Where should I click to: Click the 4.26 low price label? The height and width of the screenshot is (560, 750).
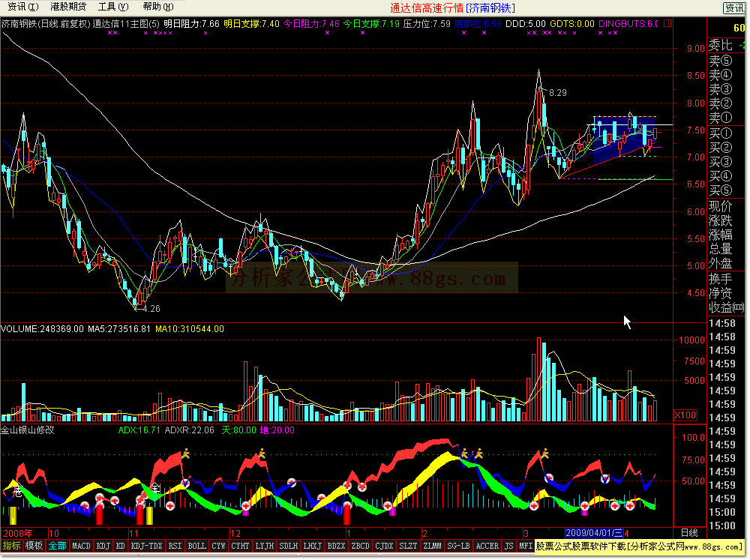(151, 308)
